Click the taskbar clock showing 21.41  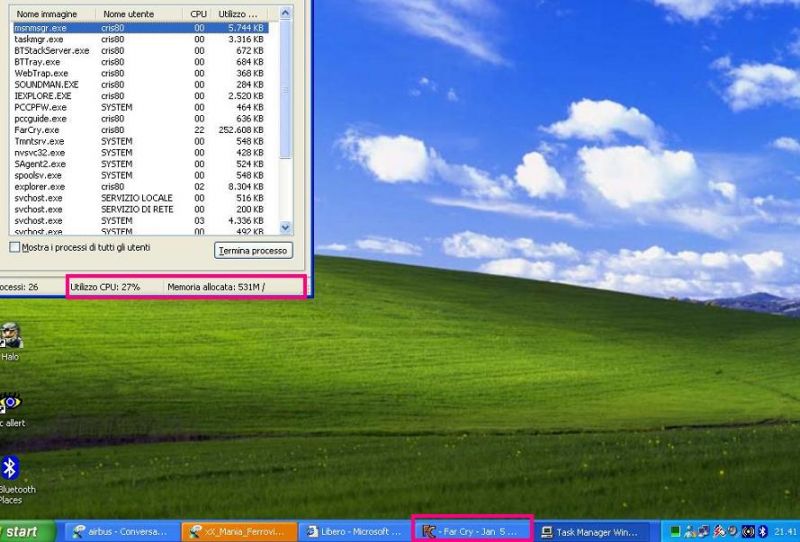tap(786, 531)
